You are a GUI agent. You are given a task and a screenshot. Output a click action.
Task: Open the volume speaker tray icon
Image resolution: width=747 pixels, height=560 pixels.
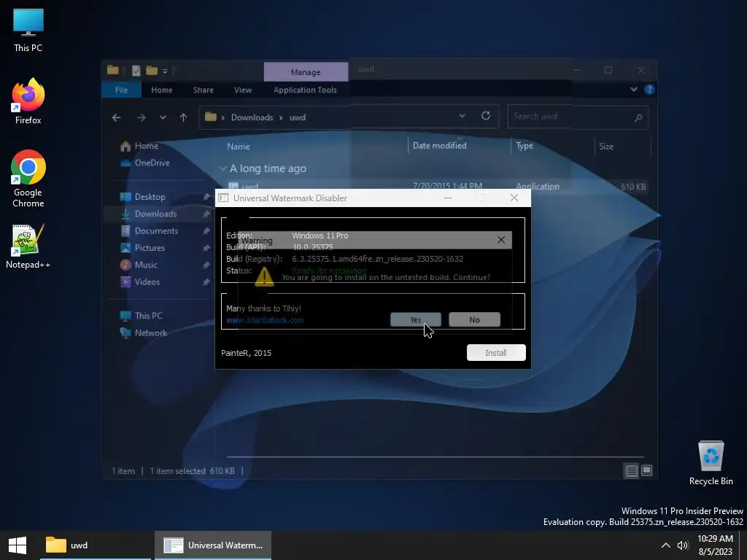(683, 545)
